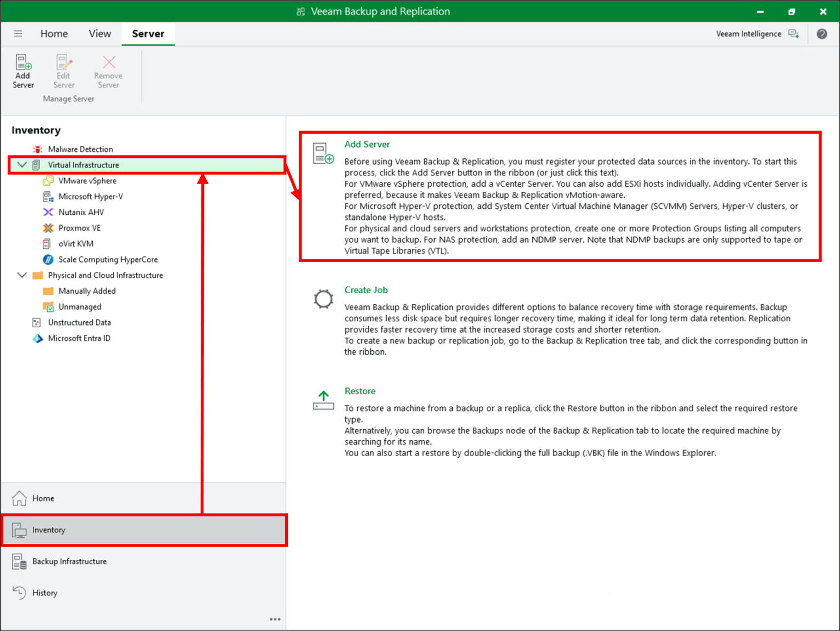Click the VMware vSphere icon
The height and width of the screenshot is (631, 840).
tap(48, 180)
